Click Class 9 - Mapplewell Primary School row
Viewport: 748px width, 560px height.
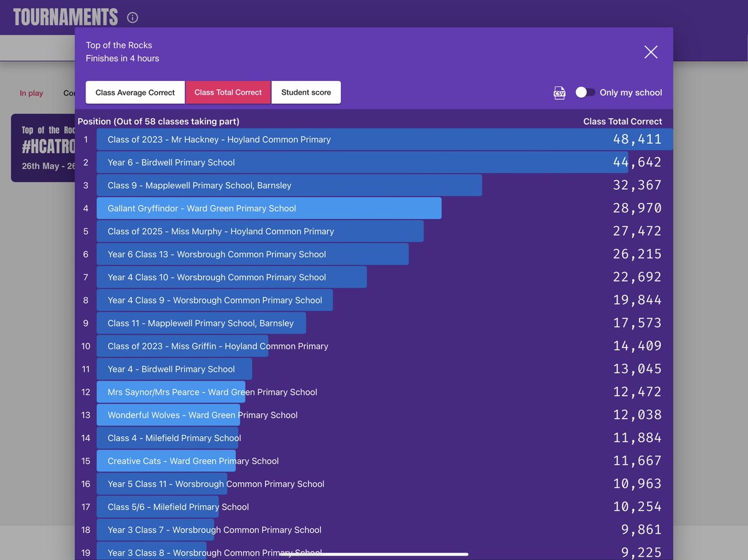(374, 186)
